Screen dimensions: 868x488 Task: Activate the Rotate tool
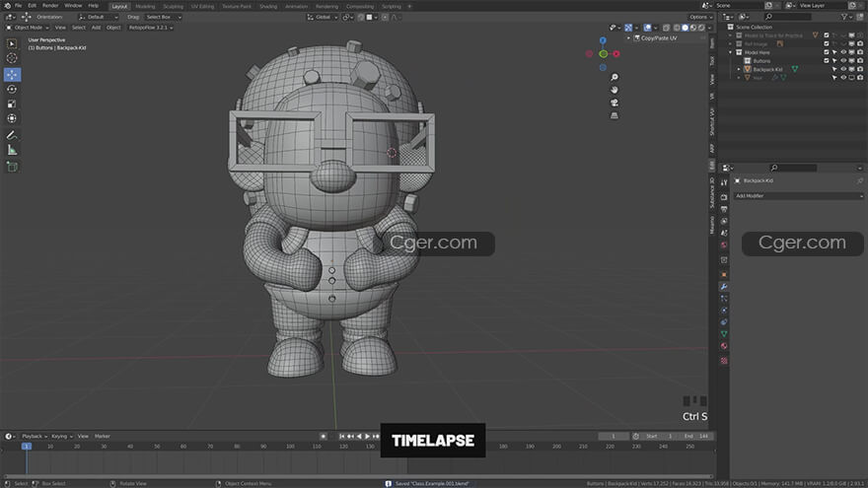point(12,89)
